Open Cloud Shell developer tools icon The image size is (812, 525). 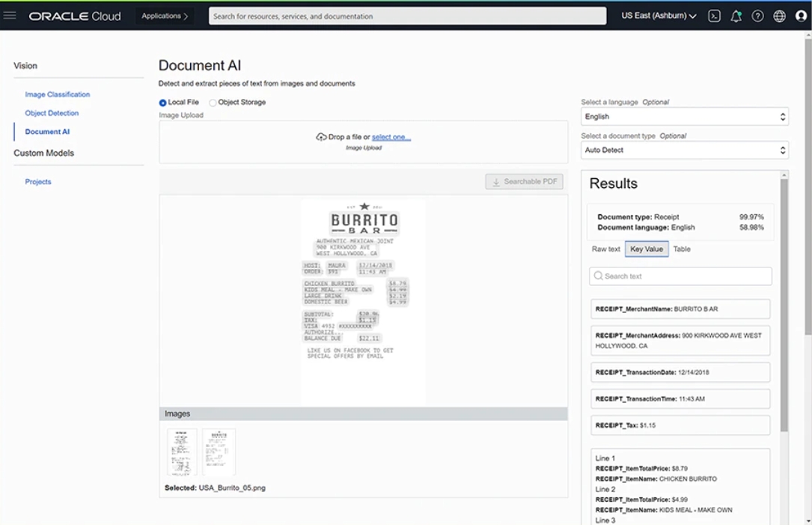click(714, 16)
